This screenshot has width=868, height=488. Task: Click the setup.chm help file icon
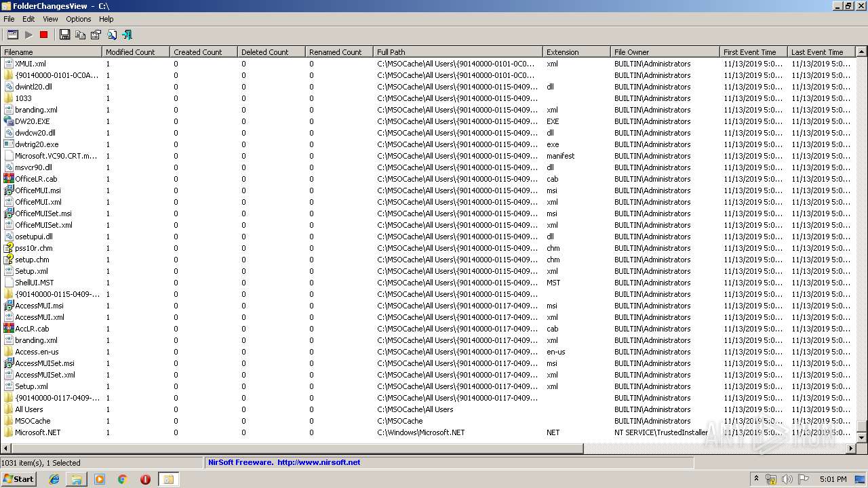(9, 260)
